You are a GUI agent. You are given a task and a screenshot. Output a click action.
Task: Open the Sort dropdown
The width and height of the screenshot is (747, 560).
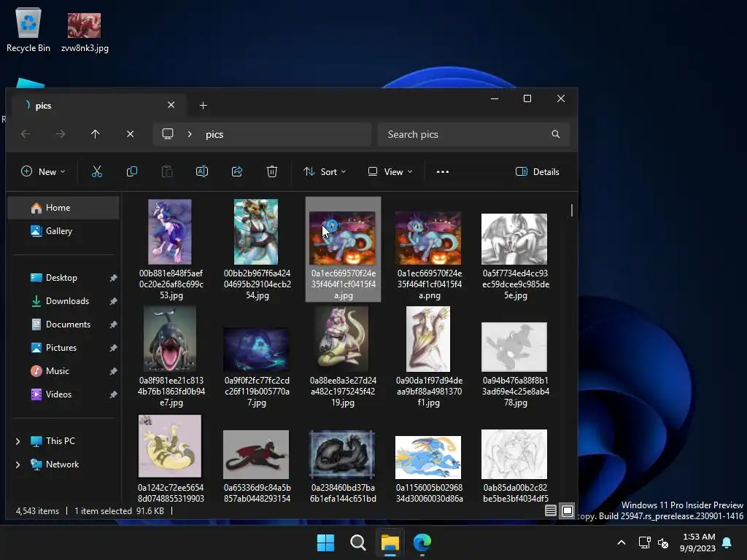pos(325,171)
